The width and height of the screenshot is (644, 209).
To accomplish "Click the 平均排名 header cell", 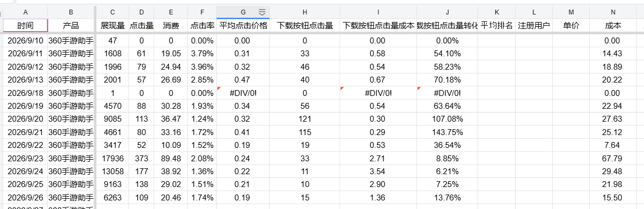I will [496, 25].
